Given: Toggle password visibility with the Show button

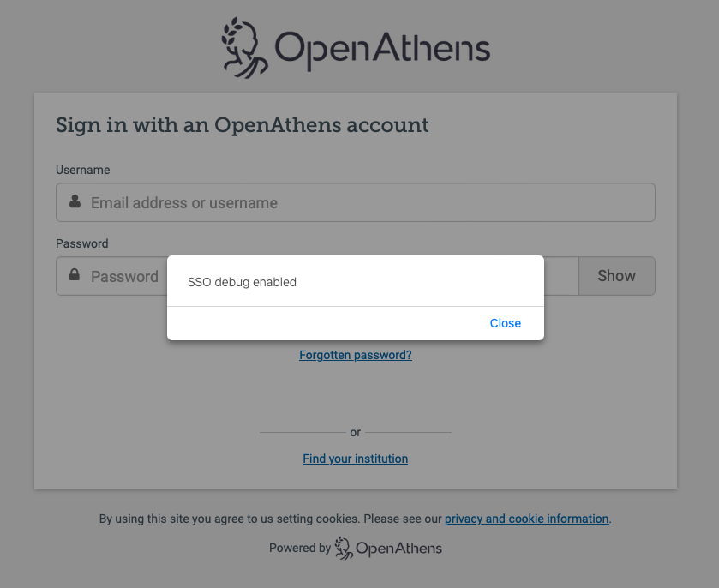Looking at the screenshot, I should [616, 276].
